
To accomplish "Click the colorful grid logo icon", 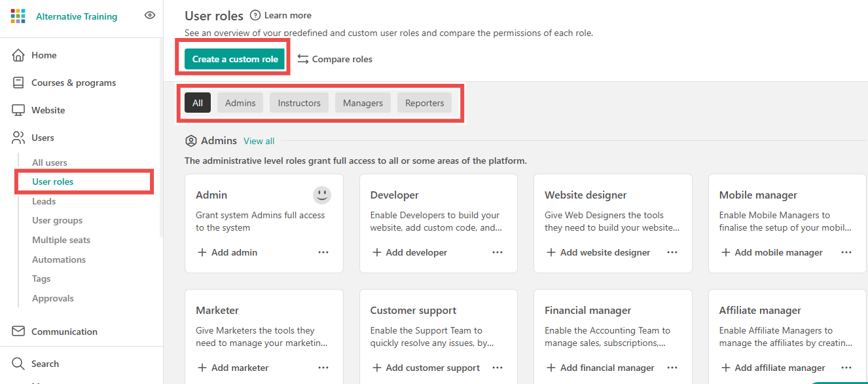I will 18,16.
